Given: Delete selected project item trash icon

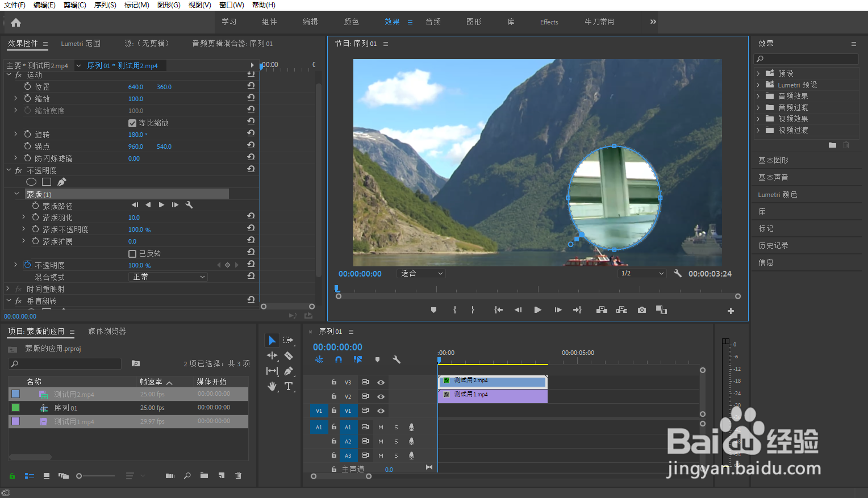Looking at the screenshot, I should pyautogui.click(x=238, y=475).
